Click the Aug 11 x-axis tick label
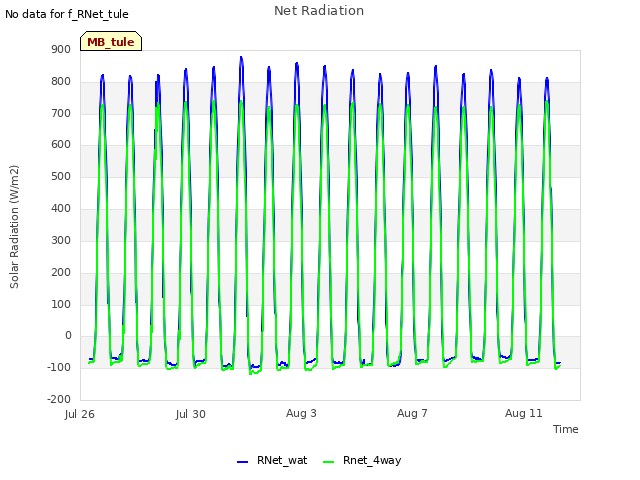This screenshot has width=640, height=480. [524, 413]
